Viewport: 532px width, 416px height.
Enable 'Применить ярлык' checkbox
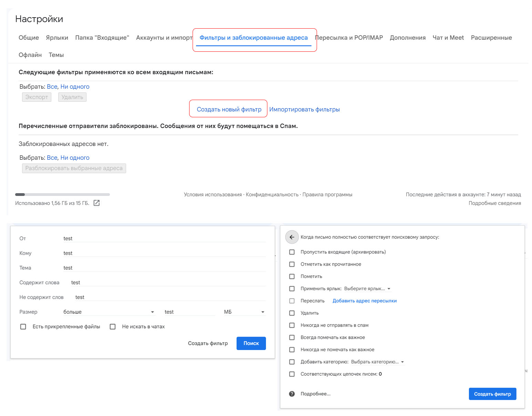tap(292, 289)
